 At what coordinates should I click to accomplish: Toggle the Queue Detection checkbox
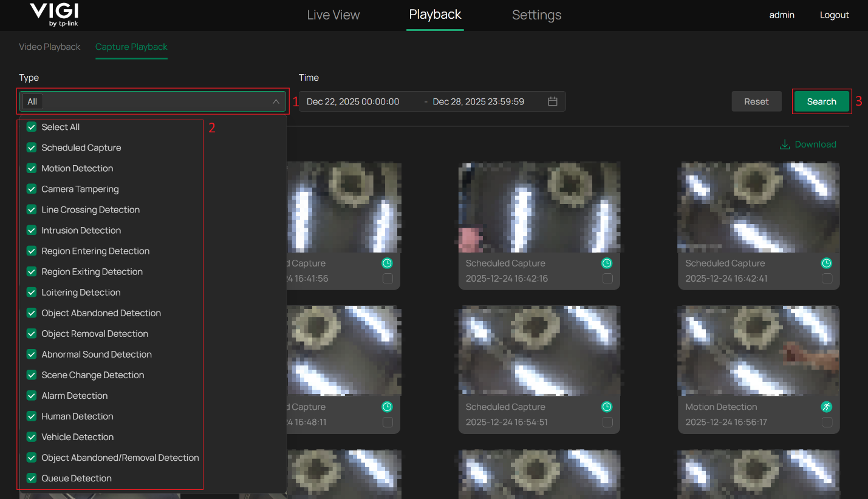(32, 478)
